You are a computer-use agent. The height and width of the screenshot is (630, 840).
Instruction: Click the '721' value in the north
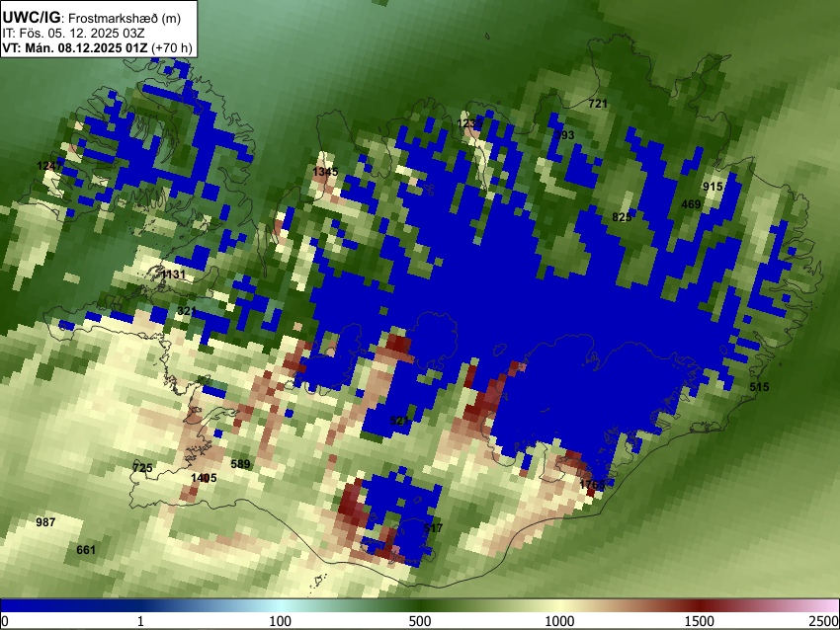[598, 104]
